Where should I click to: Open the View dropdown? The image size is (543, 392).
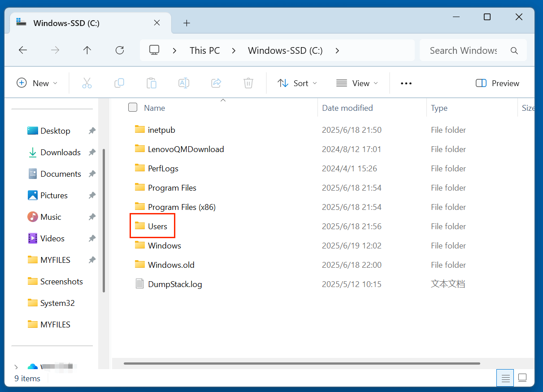357,83
